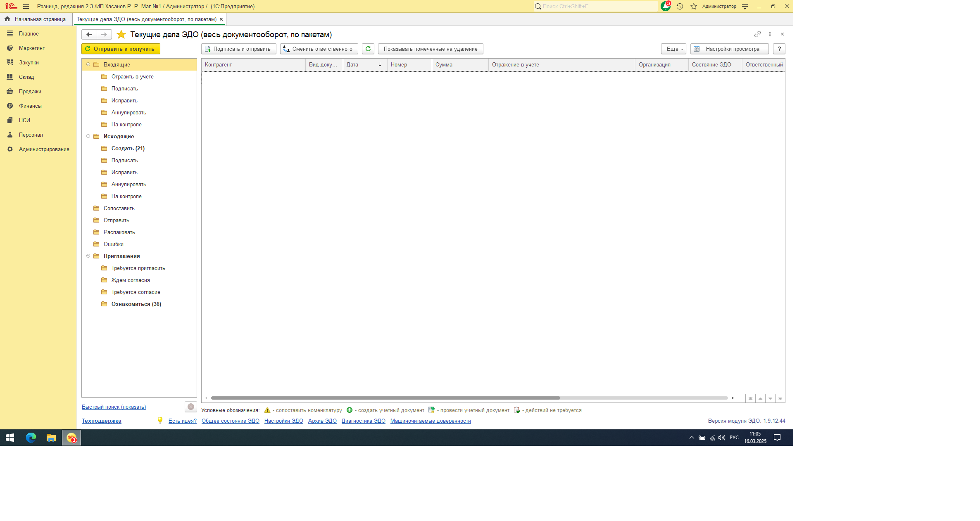Collapse the Приглашения tree node
Image resolution: width=980 pixels, height=521 pixels.
[x=88, y=256]
